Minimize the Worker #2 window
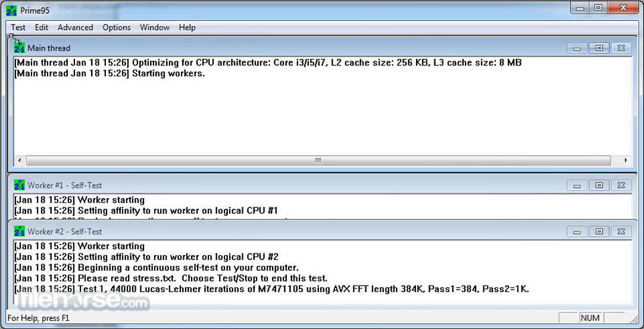The height and width of the screenshot is (329, 644). (577, 231)
